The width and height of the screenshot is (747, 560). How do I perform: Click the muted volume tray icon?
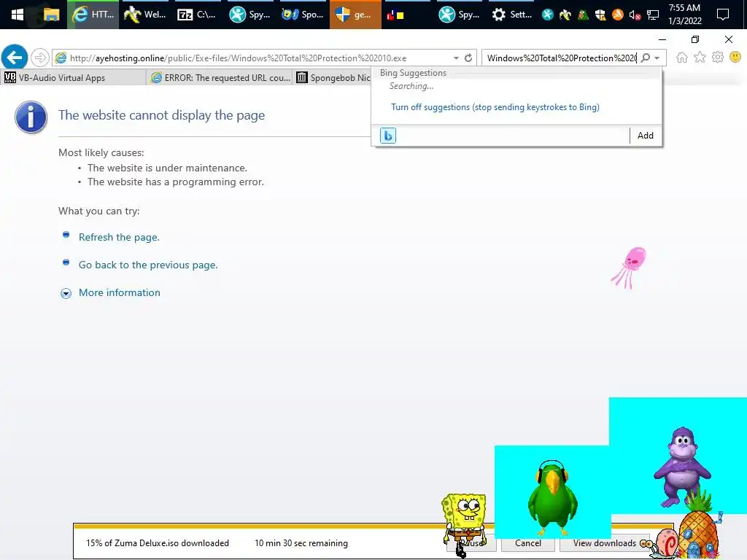(635, 15)
